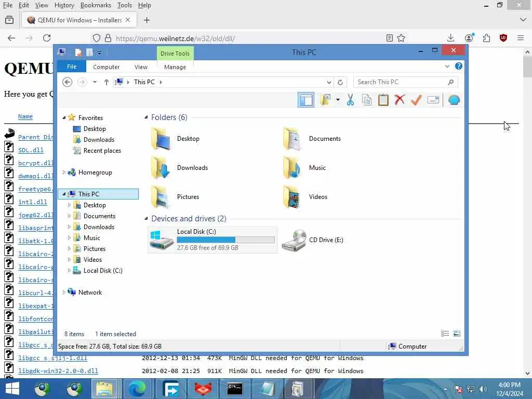Open the Manage ribbon tab
The image size is (532, 399).
pyautogui.click(x=175, y=67)
